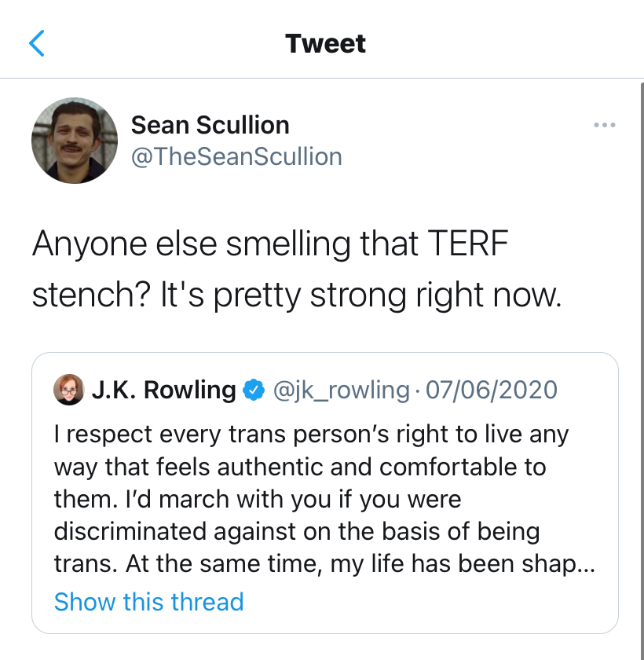Open Sean Scullion's profile picture

[x=75, y=141]
